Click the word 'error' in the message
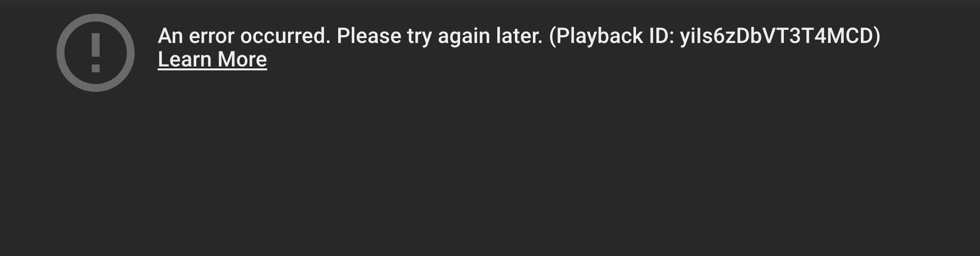The image size is (980, 256). pyautogui.click(x=212, y=36)
